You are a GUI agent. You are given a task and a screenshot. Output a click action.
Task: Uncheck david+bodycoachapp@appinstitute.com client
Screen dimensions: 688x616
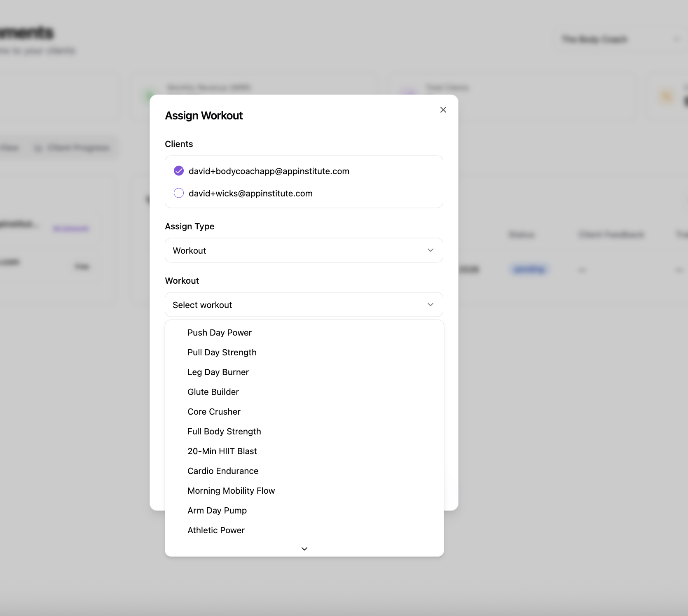coord(179,171)
